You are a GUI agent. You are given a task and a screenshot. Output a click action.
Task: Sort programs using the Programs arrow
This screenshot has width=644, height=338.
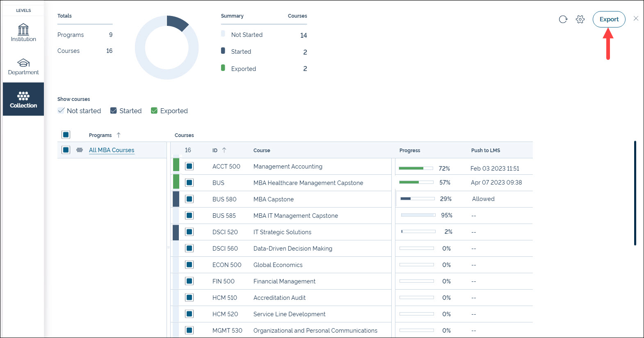point(119,135)
